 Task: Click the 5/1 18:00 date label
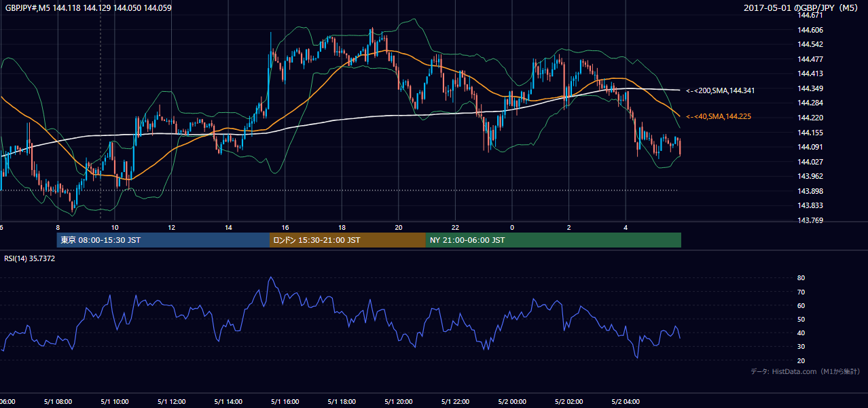(x=342, y=402)
